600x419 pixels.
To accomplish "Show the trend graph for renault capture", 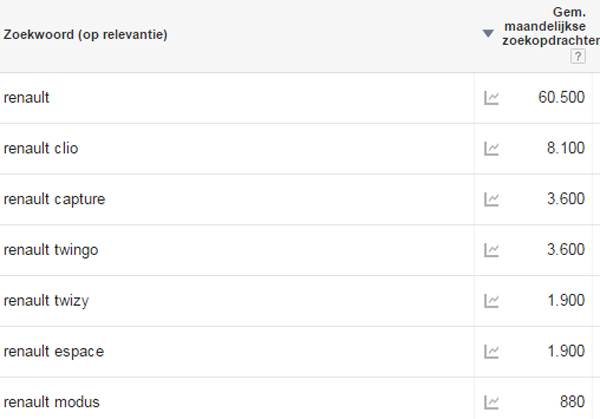I will [491, 199].
